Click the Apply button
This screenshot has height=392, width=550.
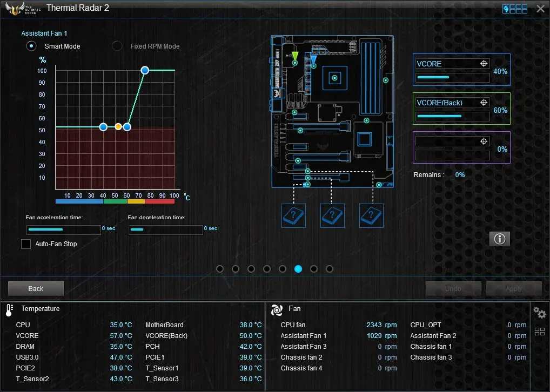tap(513, 288)
